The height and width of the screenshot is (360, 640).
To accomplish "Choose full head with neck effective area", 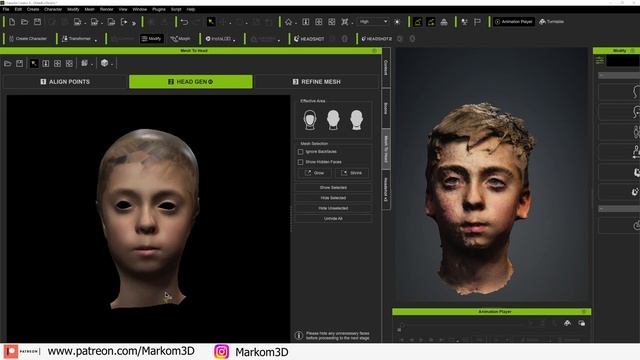I will pos(356,120).
